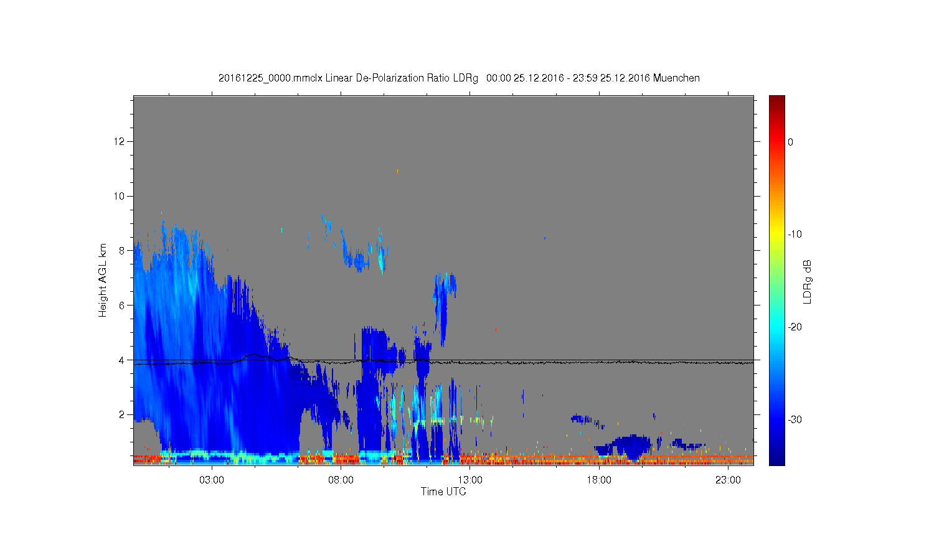
Task: Click the colorbar tick label -30
Action: [795, 420]
